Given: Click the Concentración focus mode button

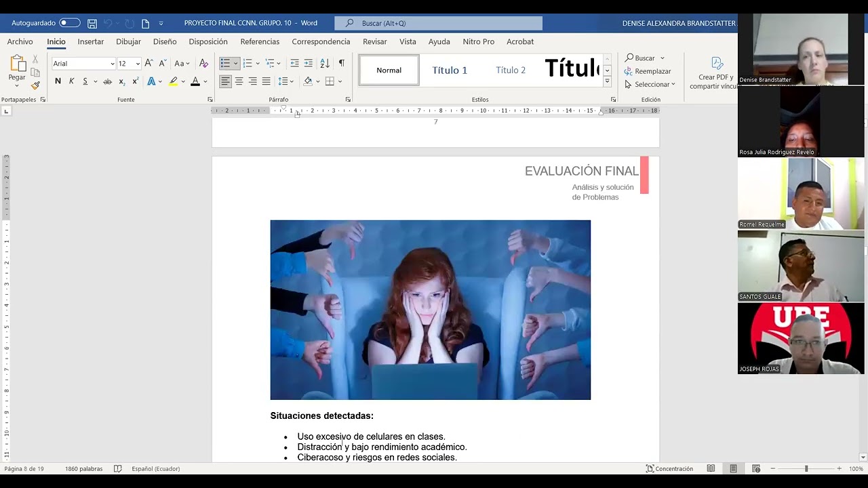Looking at the screenshot, I should (x=669, y=469).
